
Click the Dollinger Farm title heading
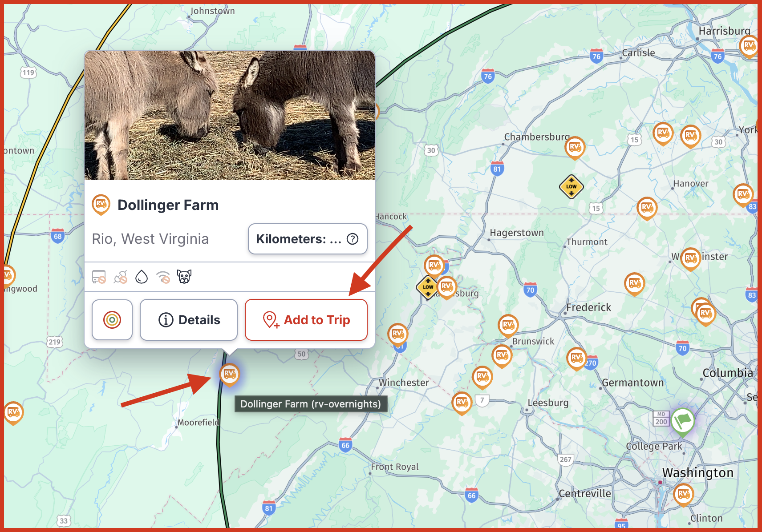click(x=168, y=205)
